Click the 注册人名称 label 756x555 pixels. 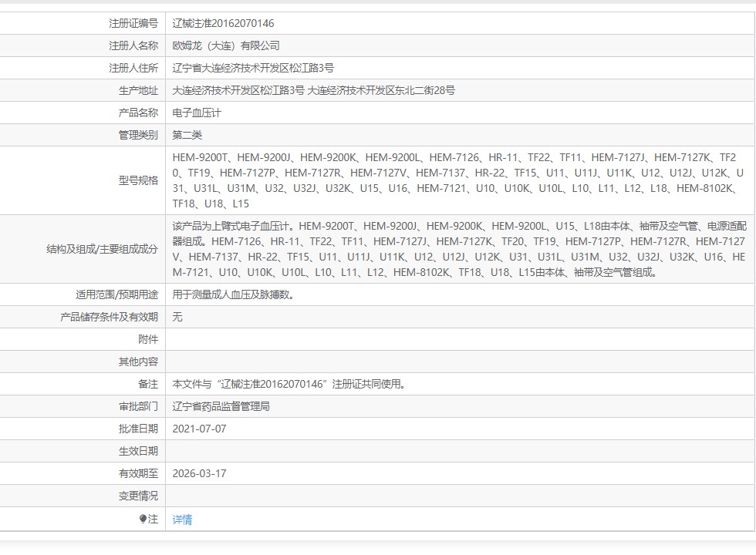(x=133, y=45)
